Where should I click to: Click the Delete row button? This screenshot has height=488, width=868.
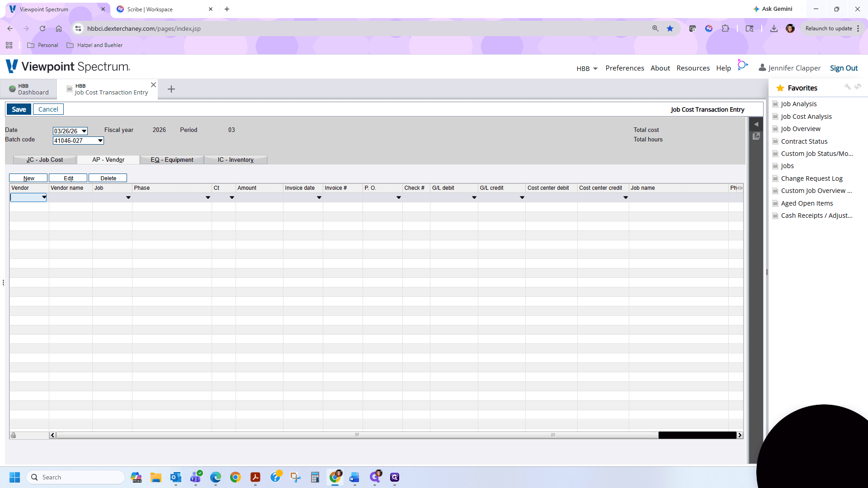coord(108,178)
